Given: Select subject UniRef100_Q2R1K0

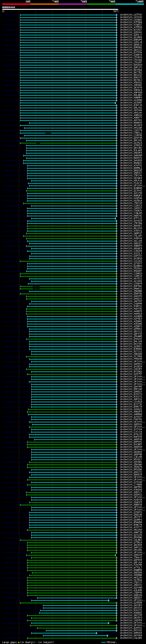Looking at the screenshot, I should (131, 32).
